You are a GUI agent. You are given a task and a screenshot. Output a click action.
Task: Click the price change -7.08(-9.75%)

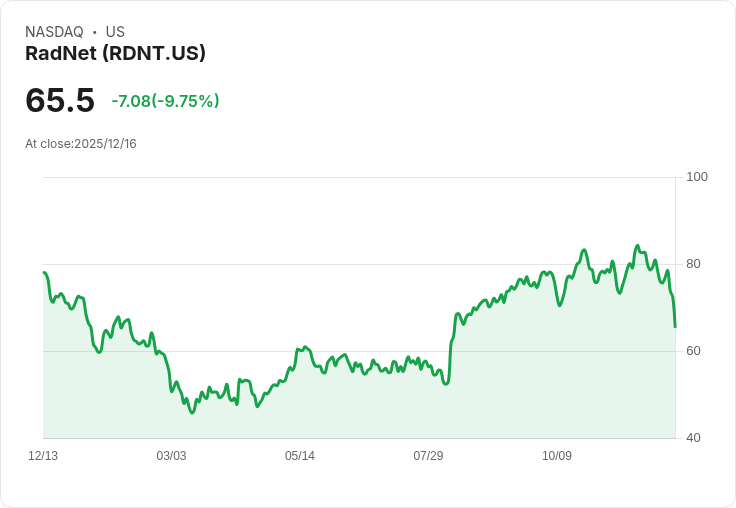[165, 101]
